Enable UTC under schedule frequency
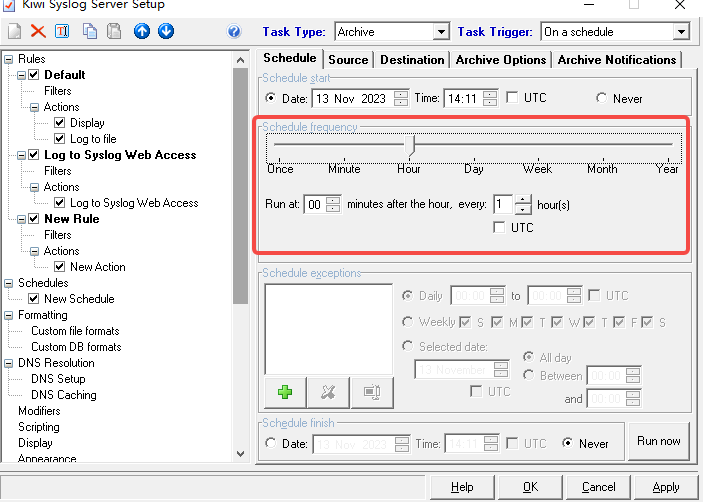The image size is (703, 502). 499,228
